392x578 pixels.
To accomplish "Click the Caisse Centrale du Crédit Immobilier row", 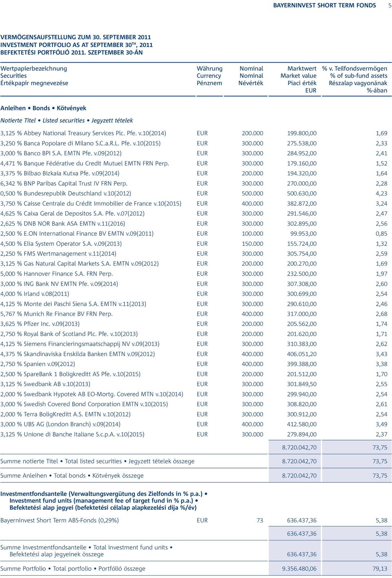I will [x=194, y=204].
